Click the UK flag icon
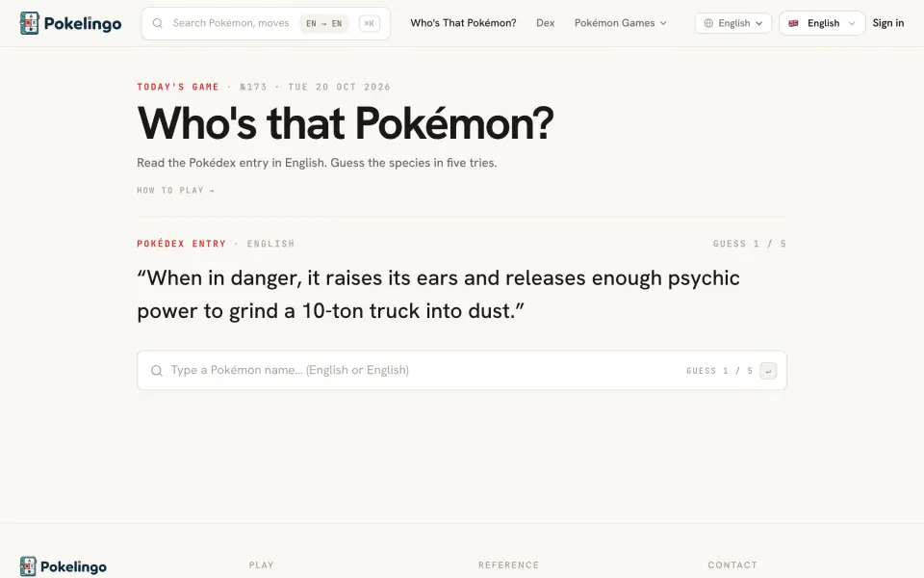 point(793,23)
